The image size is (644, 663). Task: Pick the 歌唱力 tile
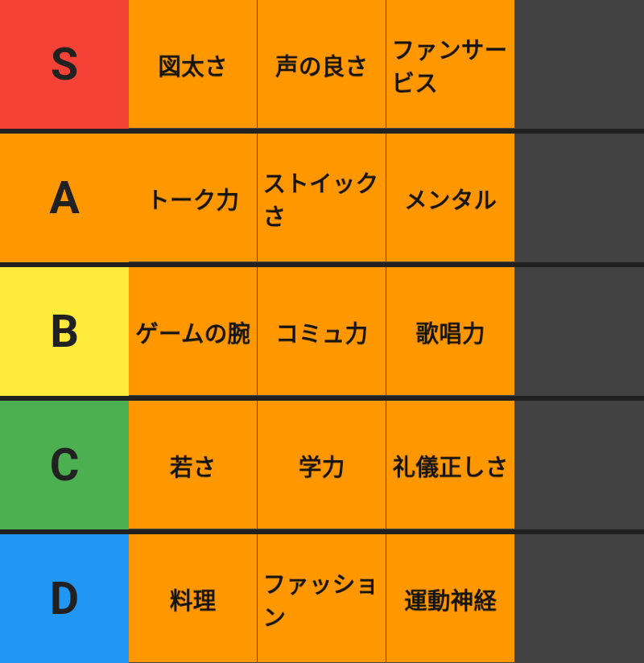(x=450, y=331)
